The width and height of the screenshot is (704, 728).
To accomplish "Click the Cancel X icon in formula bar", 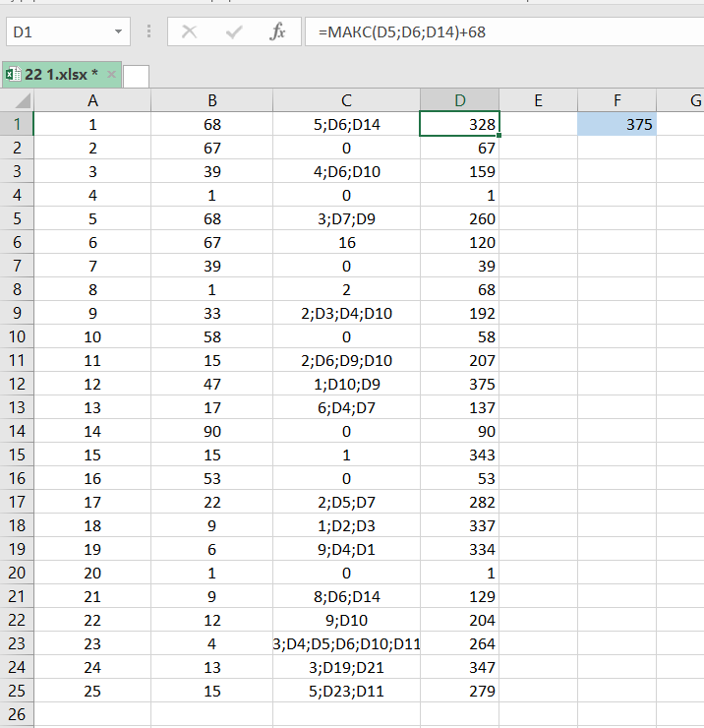I will coord(190,32).
